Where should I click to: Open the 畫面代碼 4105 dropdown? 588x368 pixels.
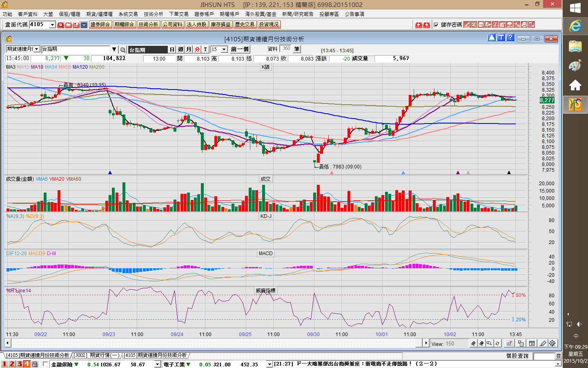(x=52, y=25)
